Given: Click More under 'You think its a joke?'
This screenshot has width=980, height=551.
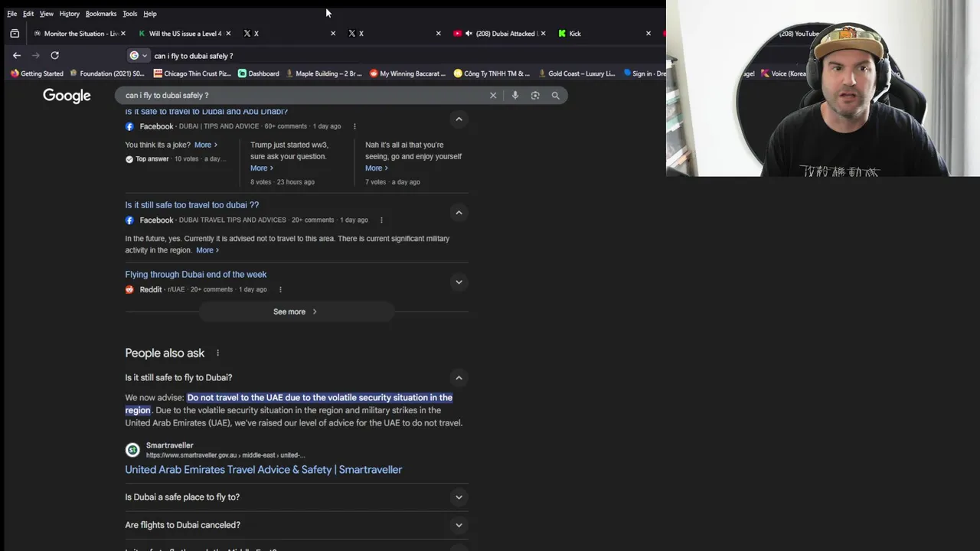Looking at the screenshot, I should pyautogui.click(x=205, y=145).
